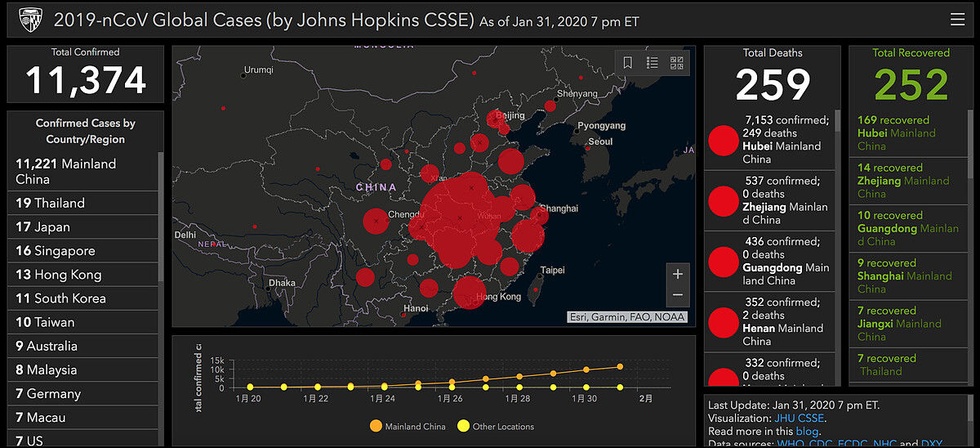The width and height of the screenshot is (980, 448).
Task: Click the large red circle over Wuhan
Action: [x=462, y=218]
